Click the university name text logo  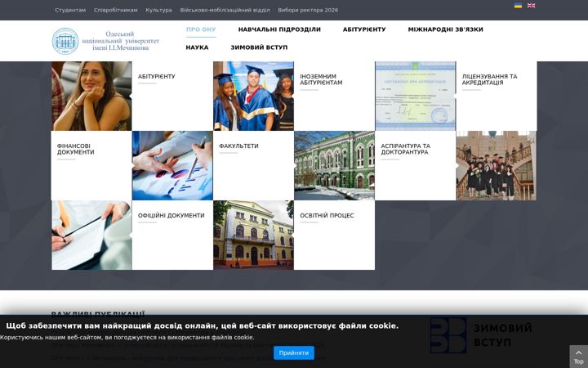click(120, 41)
